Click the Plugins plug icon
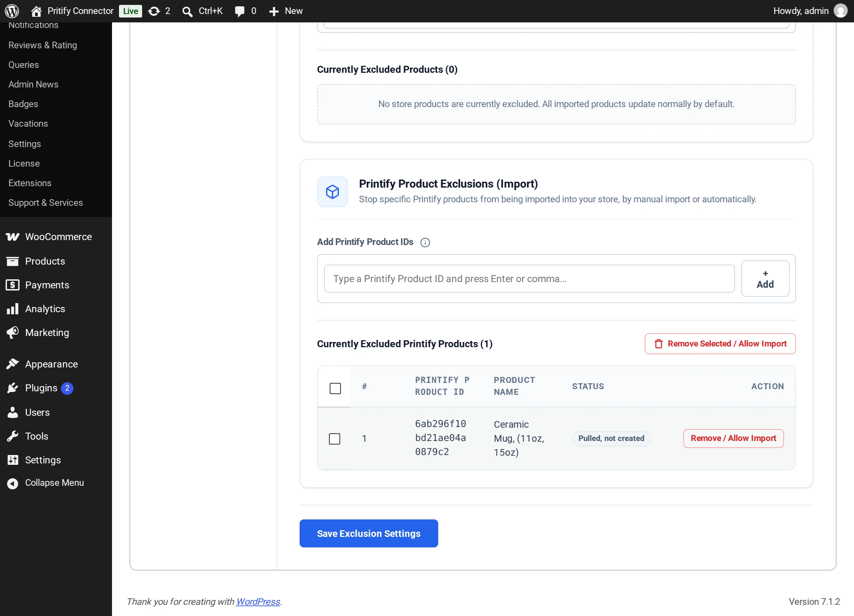 point(13,388)
